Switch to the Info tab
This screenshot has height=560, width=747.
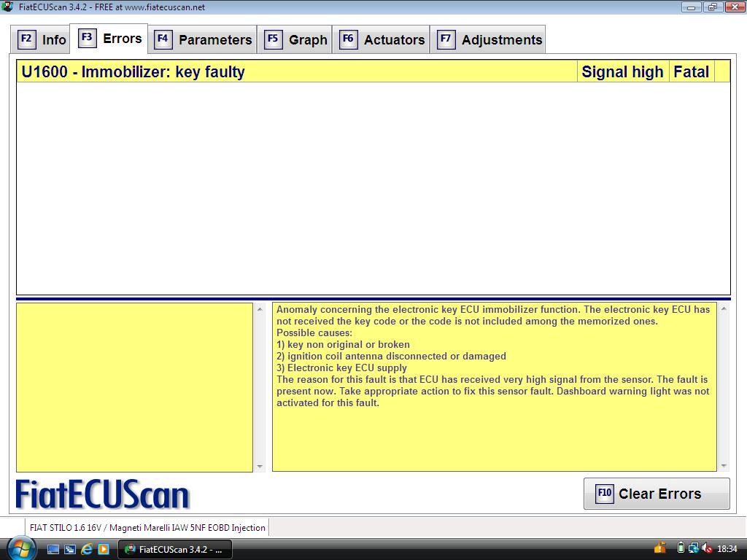click(41, 39)
